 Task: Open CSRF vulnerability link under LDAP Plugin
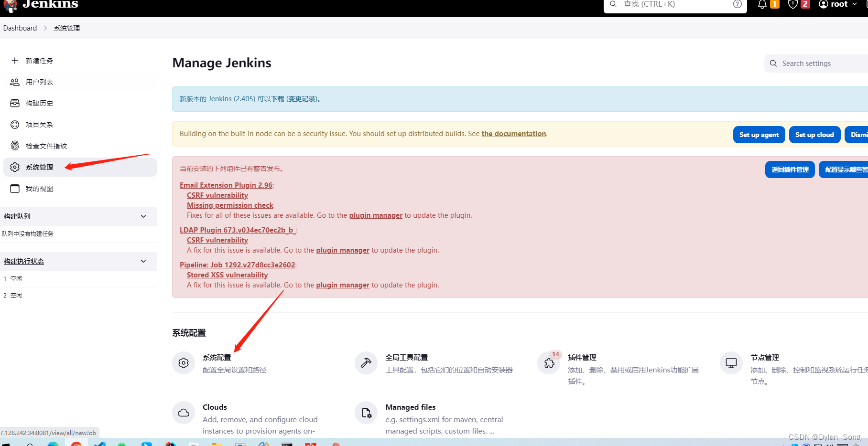click(217, 240)
